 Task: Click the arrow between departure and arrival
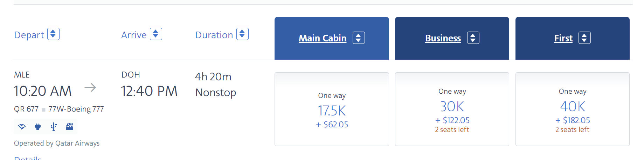coord(90,87)
